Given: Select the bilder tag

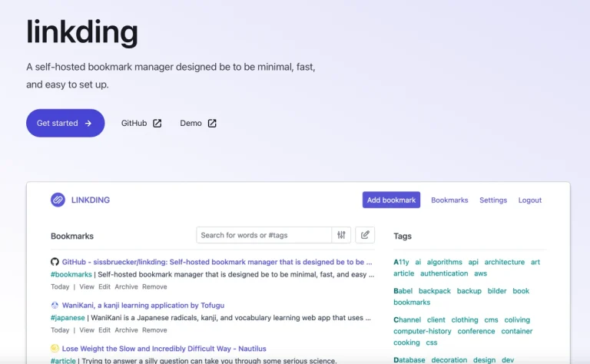Looking at the screenshot, I should tap(497, 291).
